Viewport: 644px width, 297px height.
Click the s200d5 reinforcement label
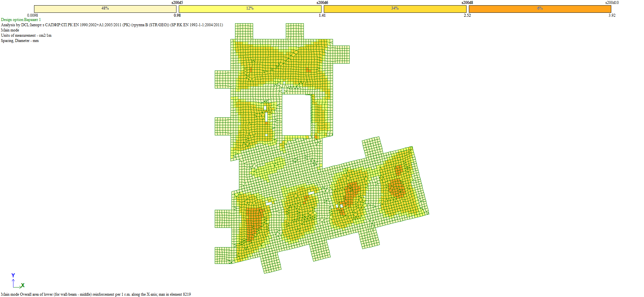pyautogui.click(x=177, y=3)
